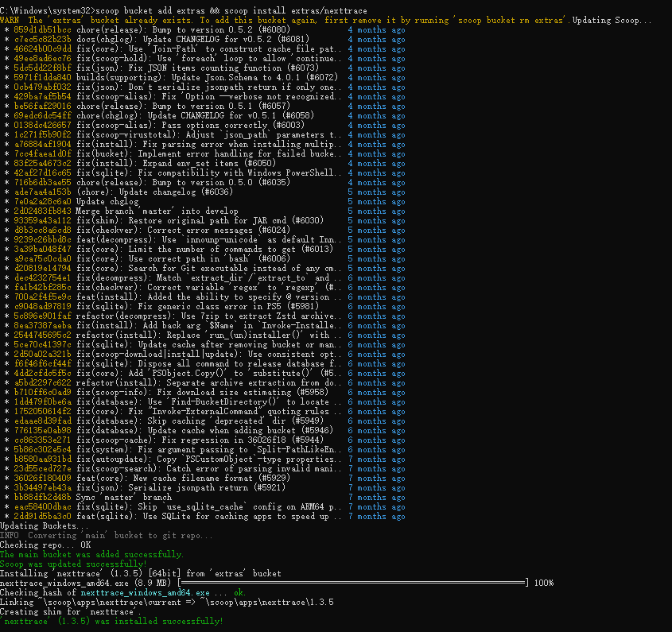The image size is (672, 632).
Task: Click 'Limit the number of commands to get'
Action: [x=212, y=250]
